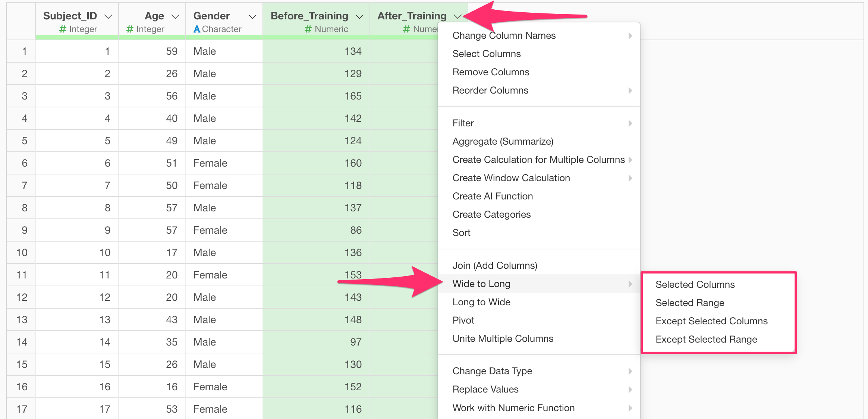Expand the Gender column header menu
This screenshot has width=868, height=419.
click(252, 16)
